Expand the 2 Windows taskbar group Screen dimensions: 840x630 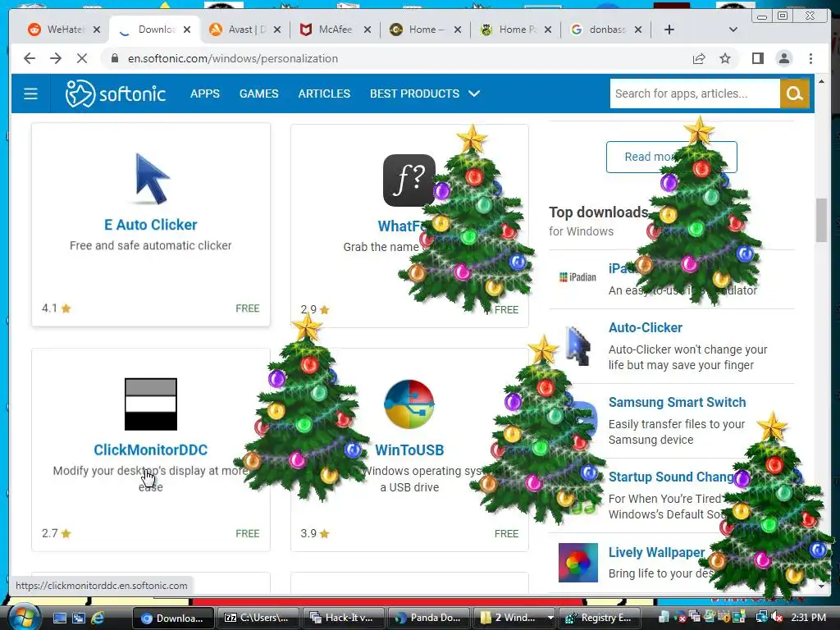pos(516,618)
